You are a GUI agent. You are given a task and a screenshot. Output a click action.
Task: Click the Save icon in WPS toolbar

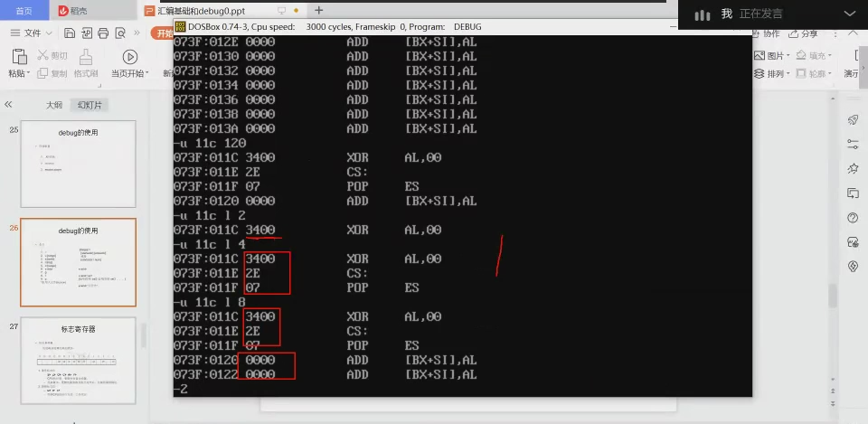70,33
